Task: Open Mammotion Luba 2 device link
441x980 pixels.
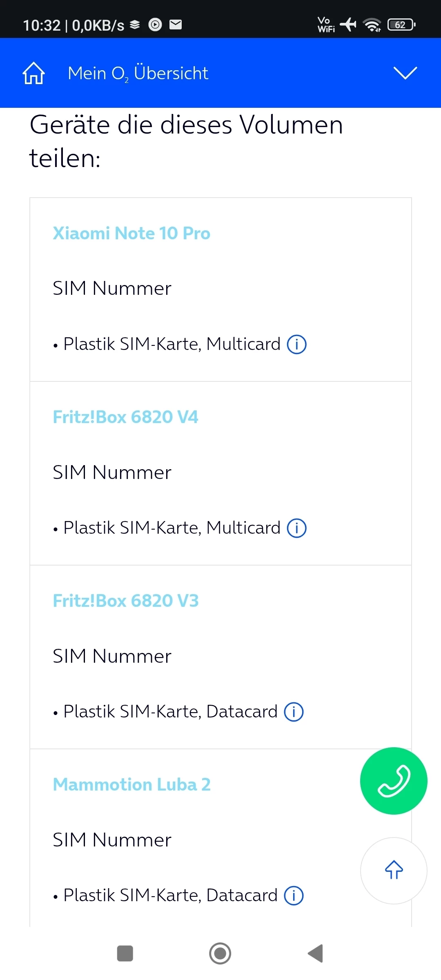Action: coord(132,784)
